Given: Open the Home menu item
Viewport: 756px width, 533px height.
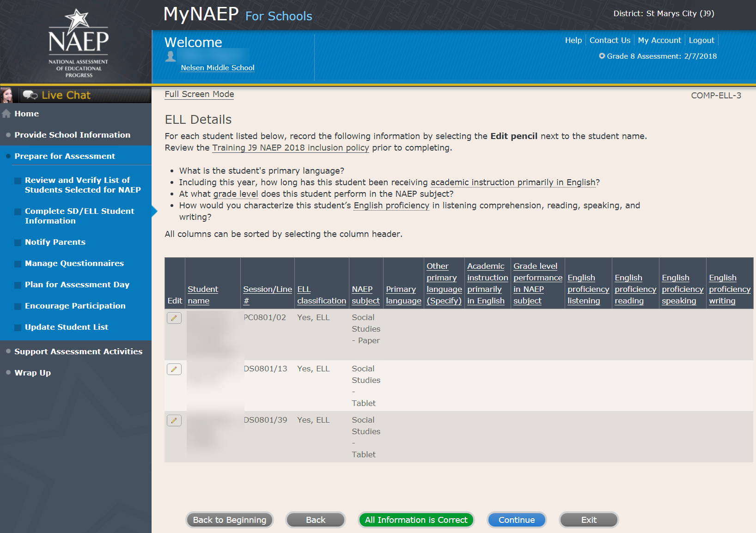Looking at the screenshot, I should (x=27, y=114).
